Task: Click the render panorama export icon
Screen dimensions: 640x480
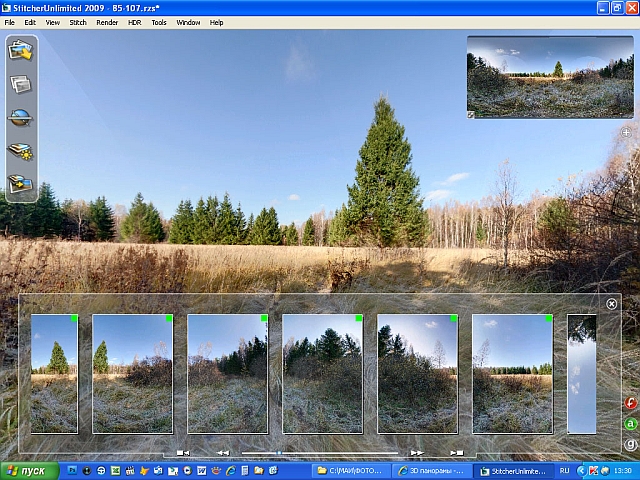Action: (20, 184)
